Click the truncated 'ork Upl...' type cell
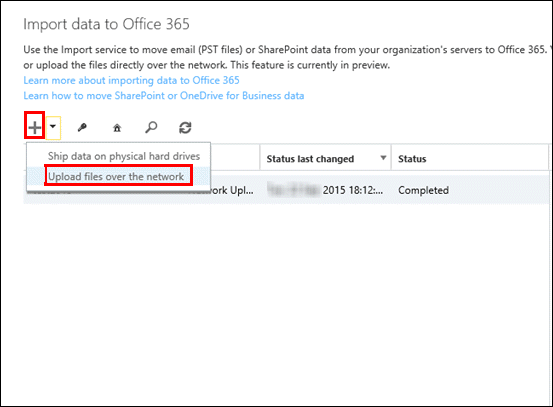553x407 pixels. click(232, 190)
